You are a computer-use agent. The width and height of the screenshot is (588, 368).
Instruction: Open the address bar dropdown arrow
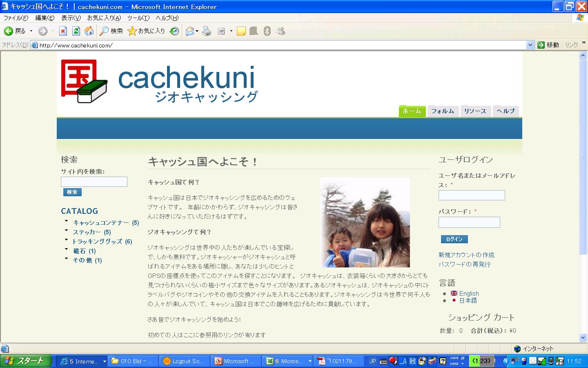tap(530, 45)
